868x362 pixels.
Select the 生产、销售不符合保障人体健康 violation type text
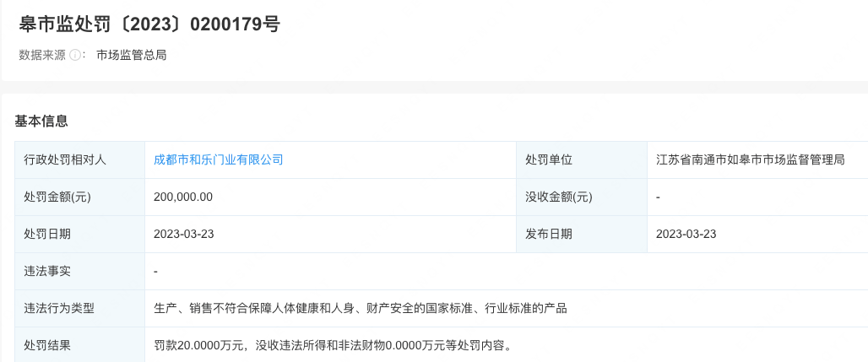tap(360, 308)
